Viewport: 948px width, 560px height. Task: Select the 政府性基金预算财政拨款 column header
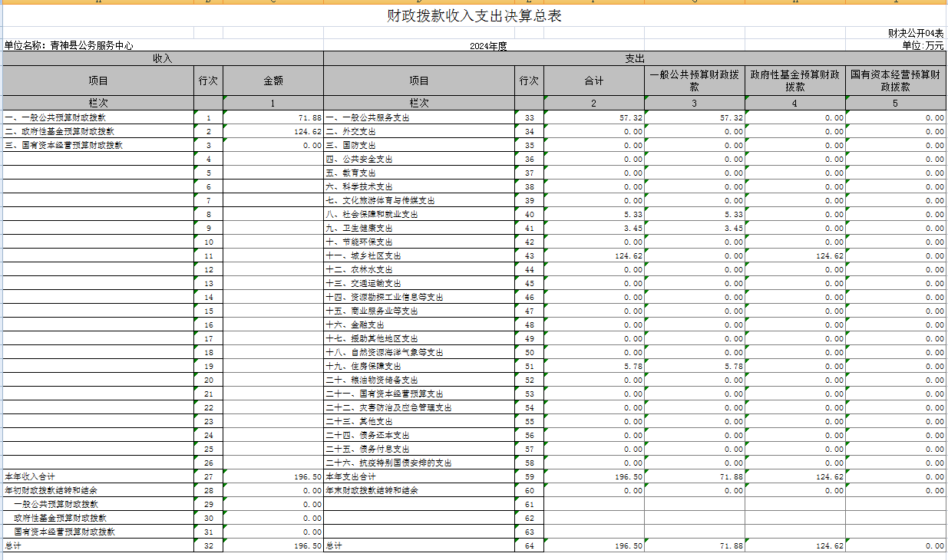click(794, 81)
